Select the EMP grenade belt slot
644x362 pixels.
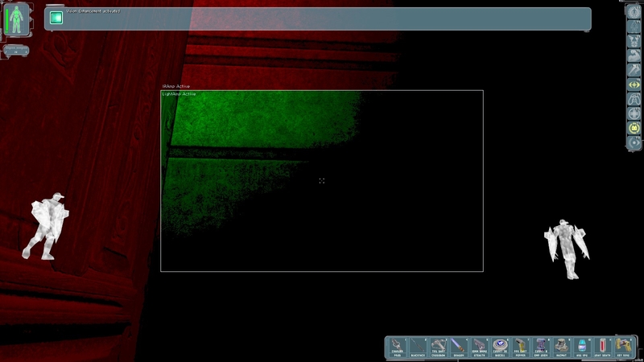(x=541, y=348)
